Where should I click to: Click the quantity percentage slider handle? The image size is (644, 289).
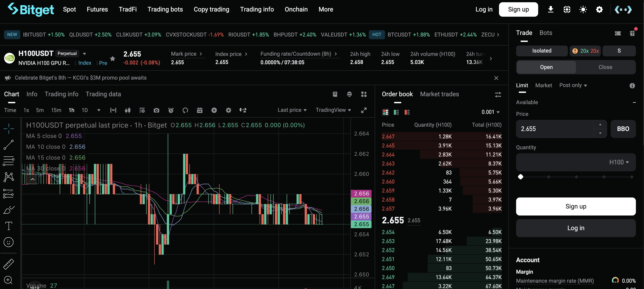pyautogui.click(x=521, y=177)
